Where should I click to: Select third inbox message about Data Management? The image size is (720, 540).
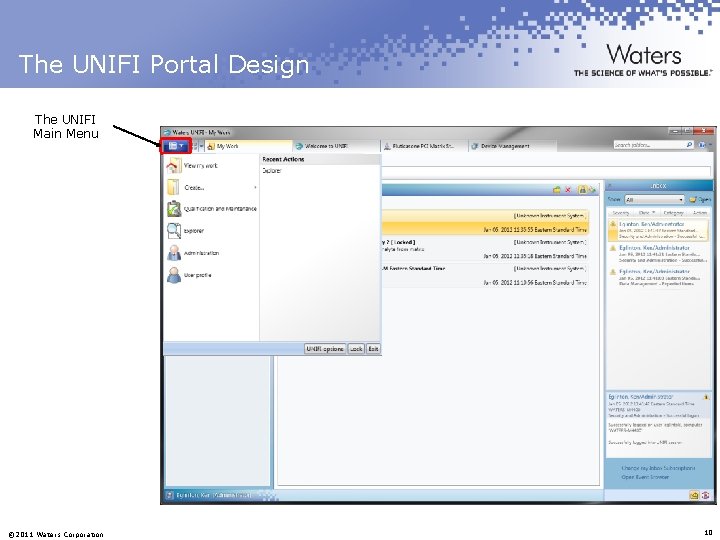click(658, 277)
